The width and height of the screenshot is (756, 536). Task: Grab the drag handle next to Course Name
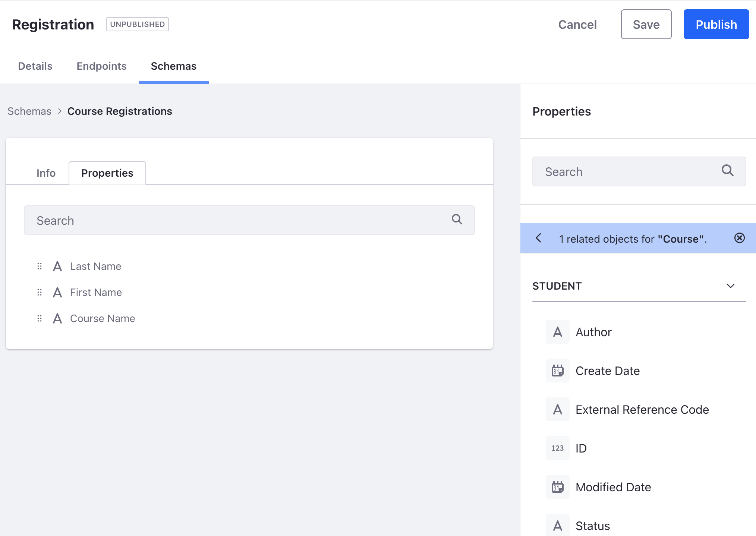pyautogui.click(x=40, y=318)
